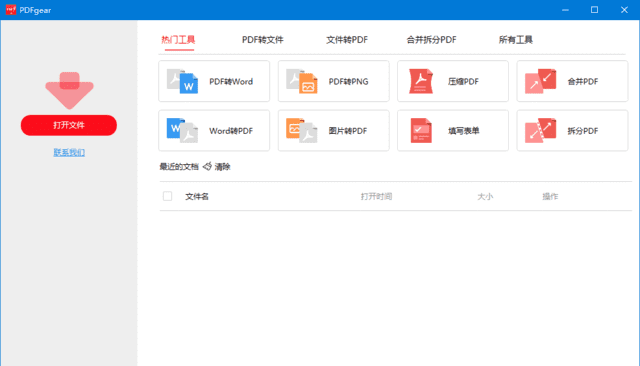This screenshot has height=366, width=640.
Task: Click the 操作 column header
Action: pos(550,197)
